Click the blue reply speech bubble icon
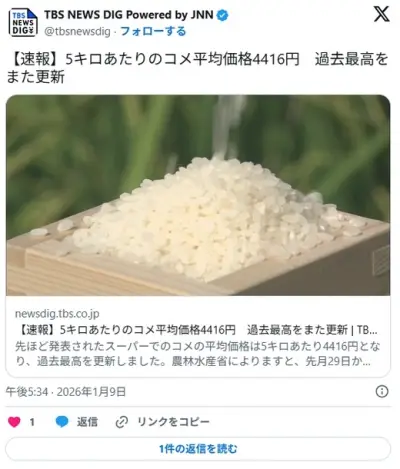Image resolution: width=400 pixels, height=469 pixels. [x=62, y=422]
